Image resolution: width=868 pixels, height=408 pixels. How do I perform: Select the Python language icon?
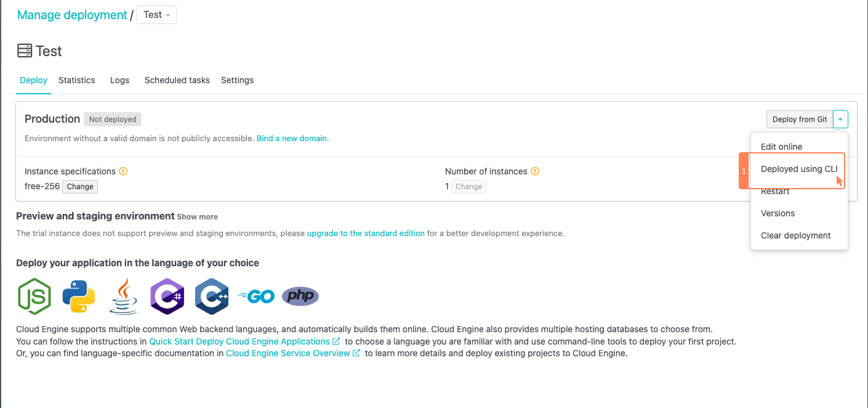pos(79,296)
